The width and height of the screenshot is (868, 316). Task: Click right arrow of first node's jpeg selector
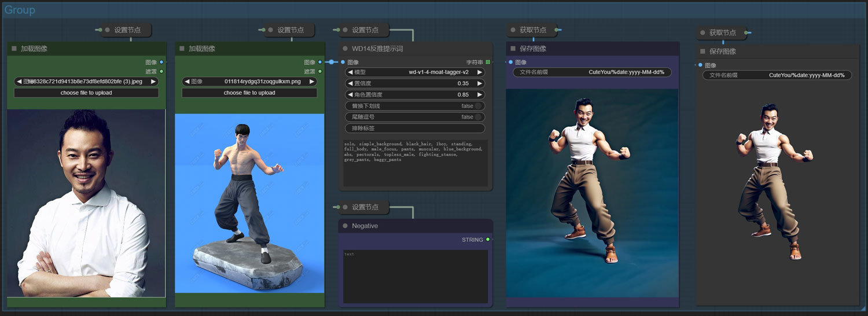pos(153,82)
